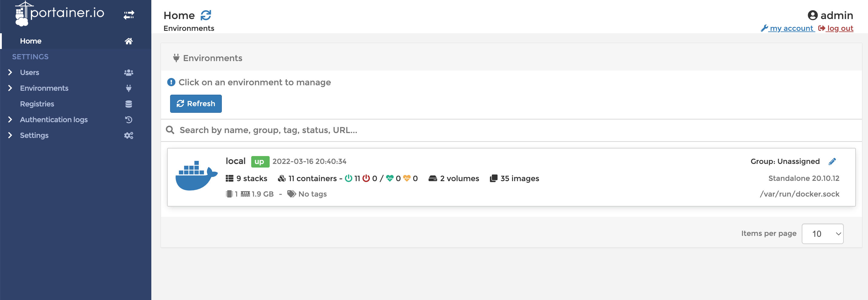
Task: Click the refresh icon beside Home title
Action: [206, 15]
